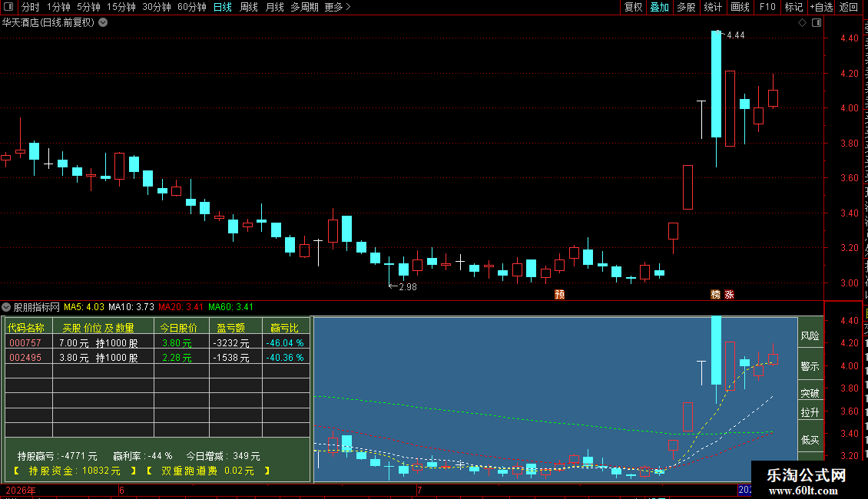The image size is (868, 499).
Task: Click the MA5: 4.03 indicator label
Action: click(84, 307)
